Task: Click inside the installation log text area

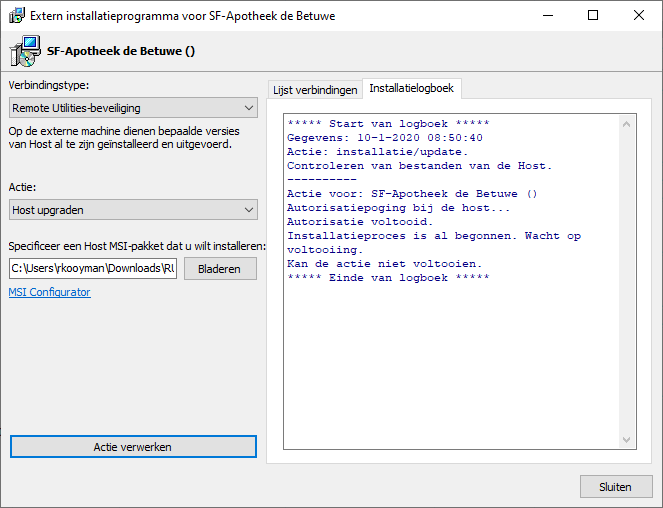Action: [450, 350]
